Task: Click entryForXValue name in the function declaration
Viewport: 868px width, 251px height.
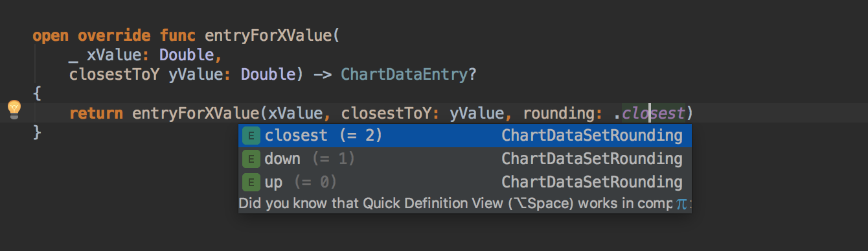Action: (x=268, y=35)
